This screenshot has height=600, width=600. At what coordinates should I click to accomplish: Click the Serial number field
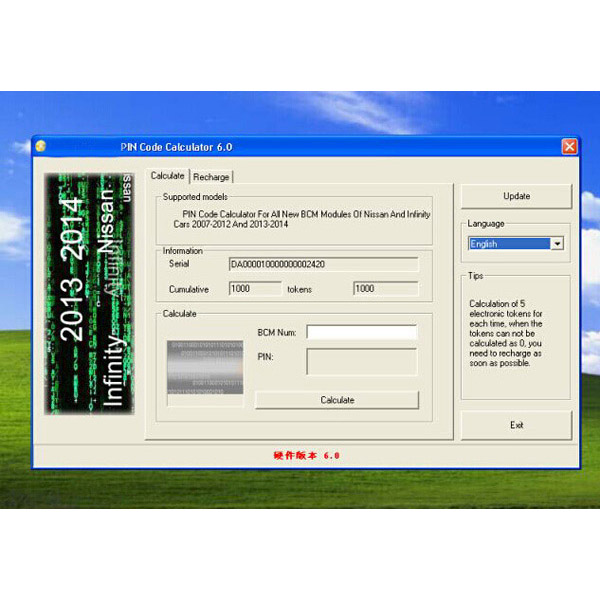point(323,265)
